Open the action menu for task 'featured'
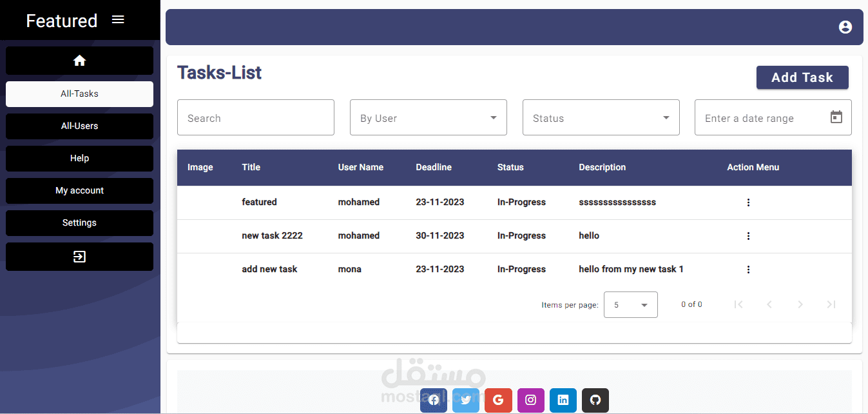This screenshot has height=414, width=868. (x=748, y=202)
